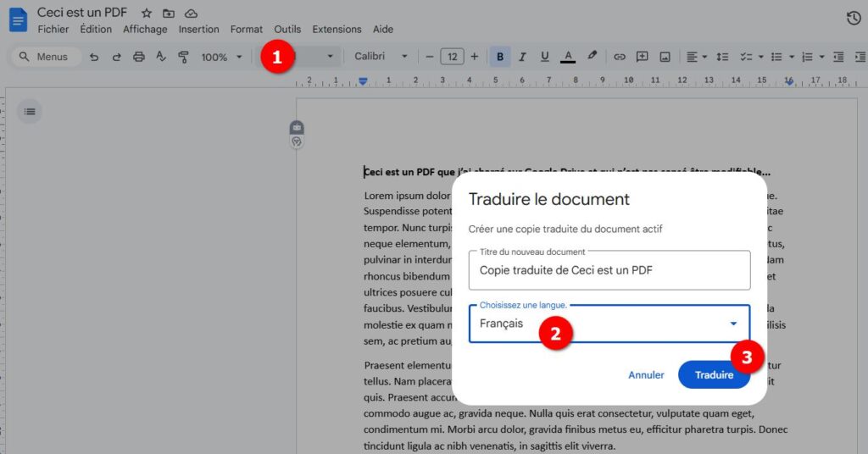Open the Édition menu
868x454 pixels.
click(x=96, y=30)
